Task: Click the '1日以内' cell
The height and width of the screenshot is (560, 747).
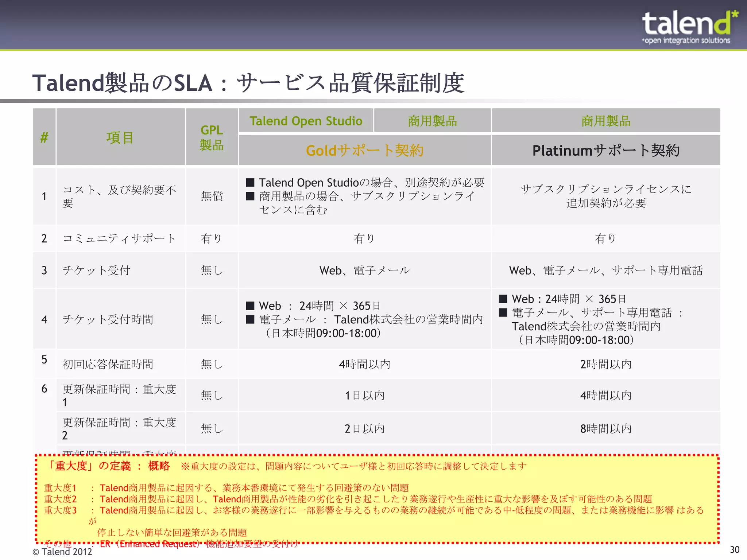Action: tap(365, 395)
